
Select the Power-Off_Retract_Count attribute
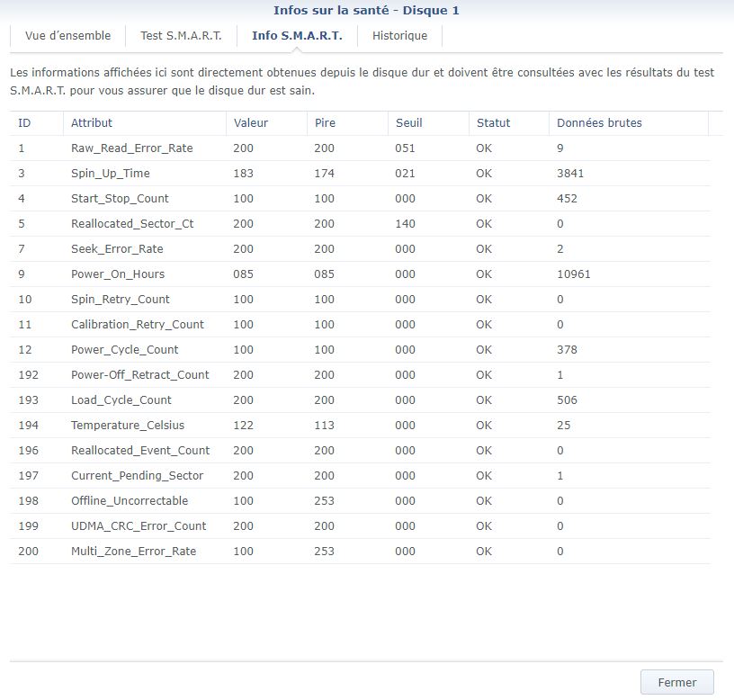(x=140, y=375)
